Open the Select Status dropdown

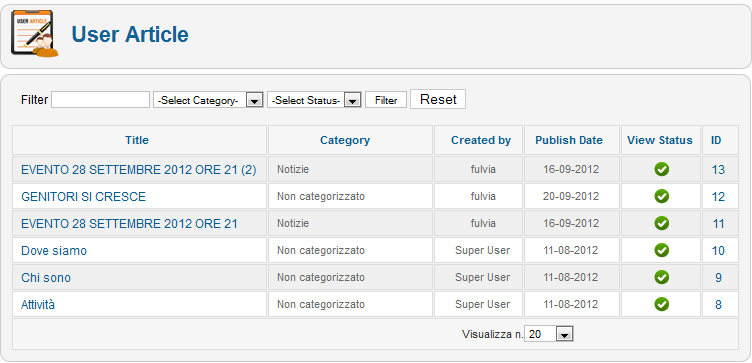[x=314, y=100]
